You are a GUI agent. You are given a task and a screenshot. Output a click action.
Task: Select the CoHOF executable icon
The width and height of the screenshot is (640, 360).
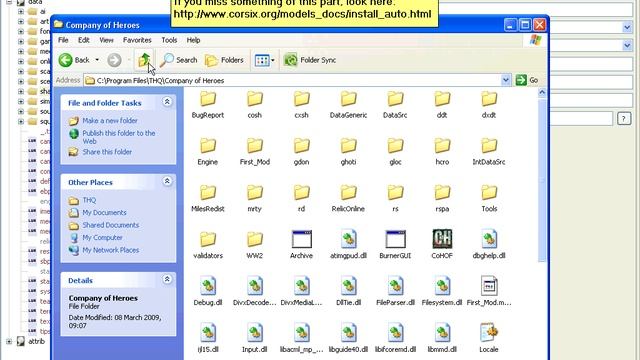[x=442, y=239]
